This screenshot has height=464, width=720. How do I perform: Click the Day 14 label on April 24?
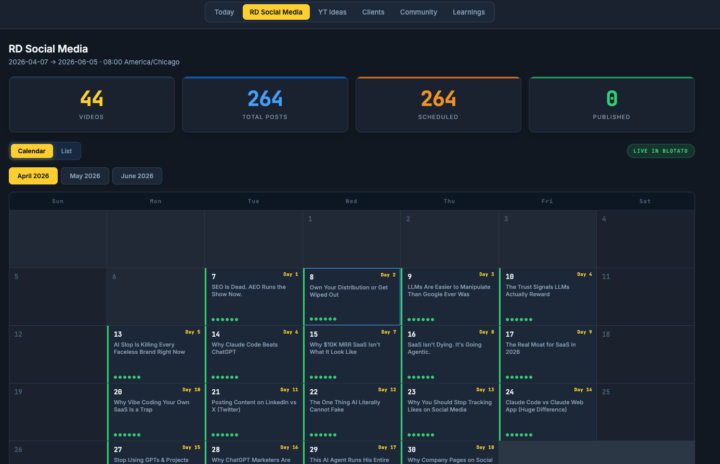583,390
